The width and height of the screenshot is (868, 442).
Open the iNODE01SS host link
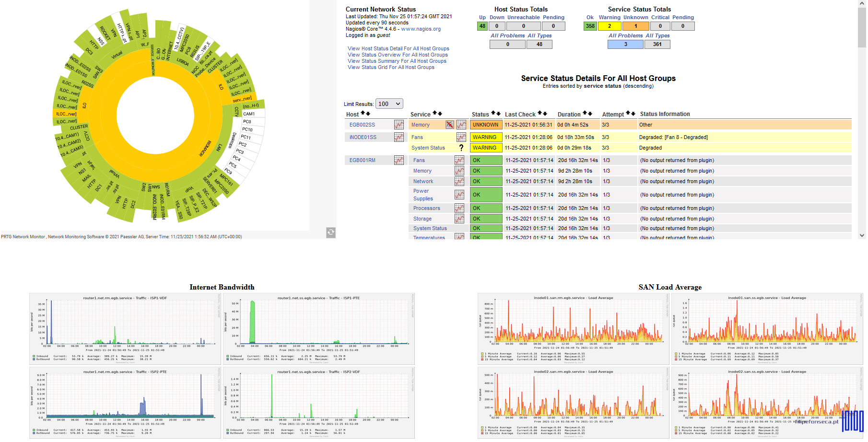363,137
